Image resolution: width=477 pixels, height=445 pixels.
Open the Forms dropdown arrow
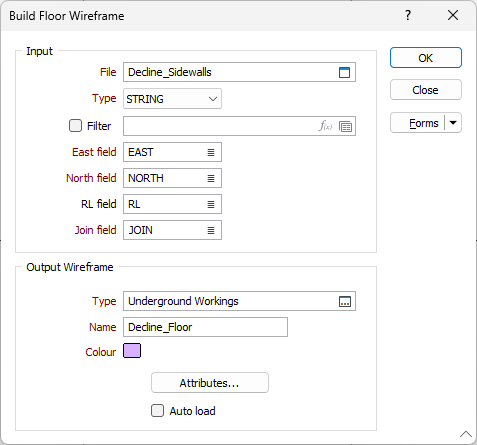453,123
